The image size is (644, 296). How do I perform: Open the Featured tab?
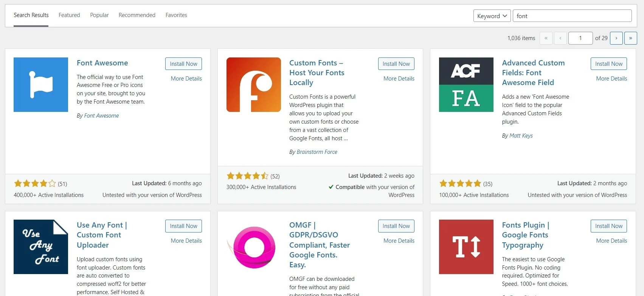(x=69, y=15)
